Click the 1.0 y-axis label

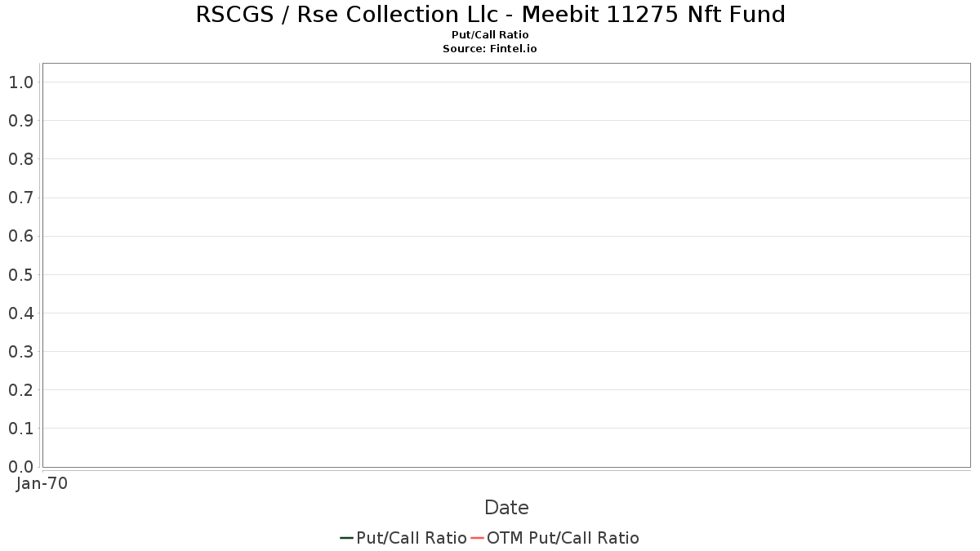click(x=20, y=82)
